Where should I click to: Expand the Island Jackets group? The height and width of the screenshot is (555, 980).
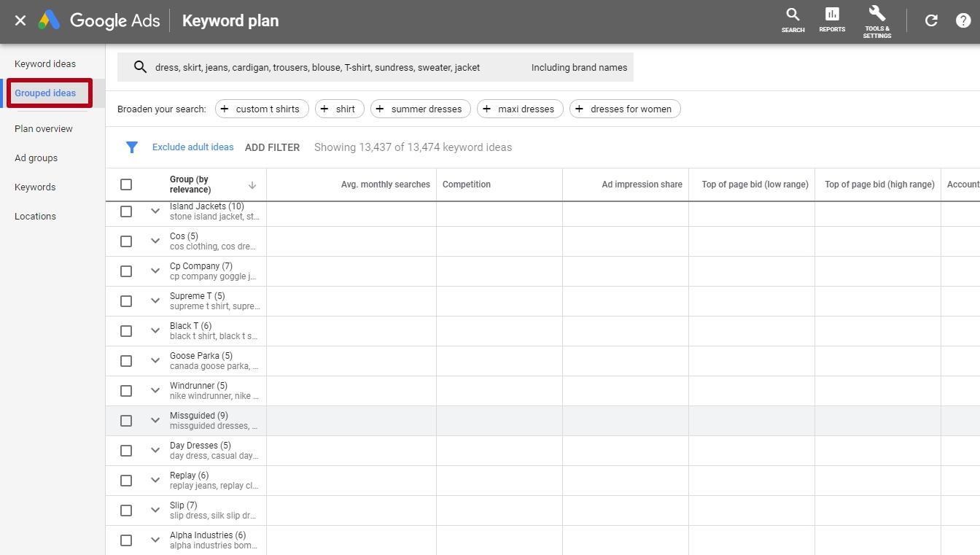click(155, 211)
